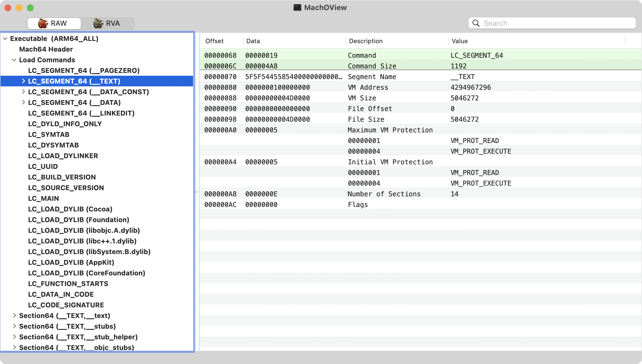This screenshot has height=364, width=642.
Task: Click the MachOView terminal title icon
Action: pos(297,8)
